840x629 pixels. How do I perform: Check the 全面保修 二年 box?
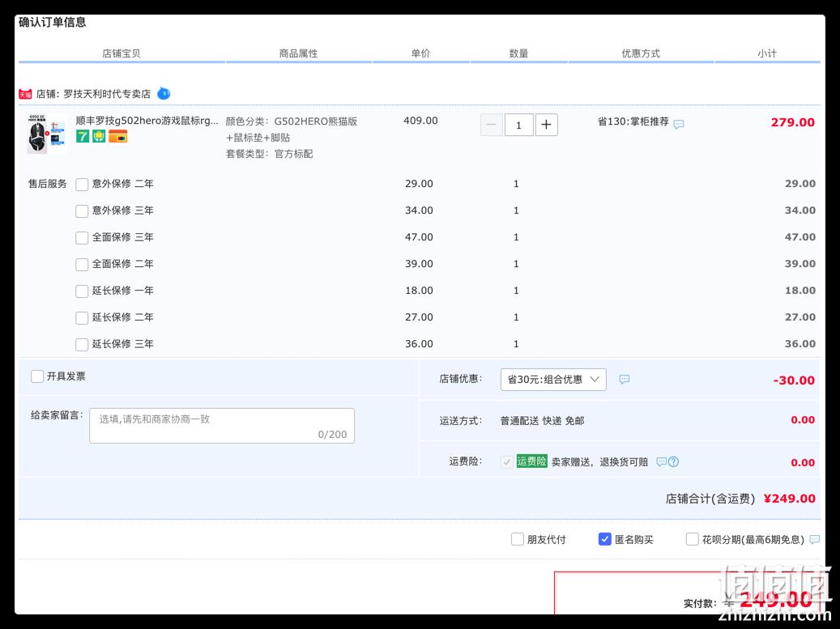coord(82,265)
